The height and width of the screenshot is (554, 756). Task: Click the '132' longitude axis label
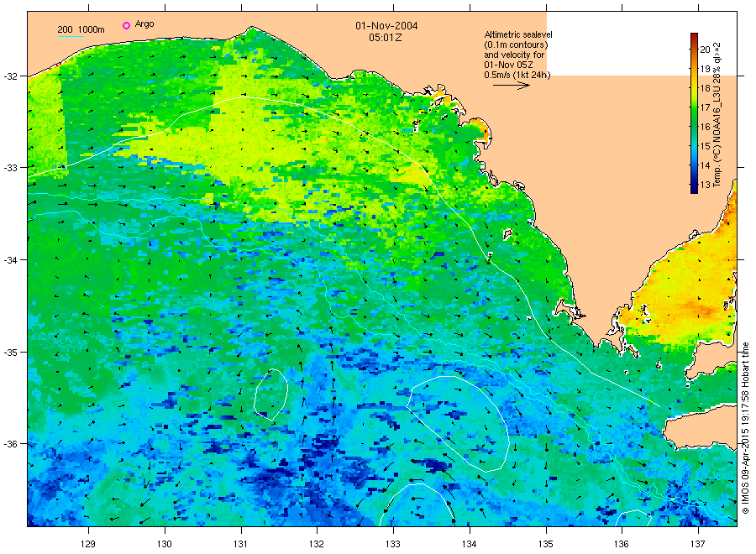coord(317,544)
